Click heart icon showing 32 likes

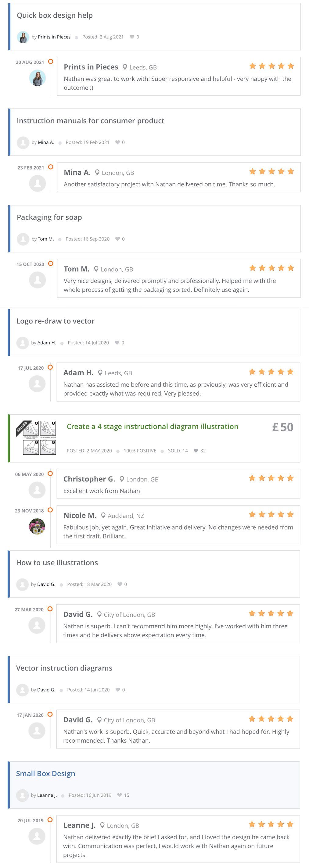196,451
